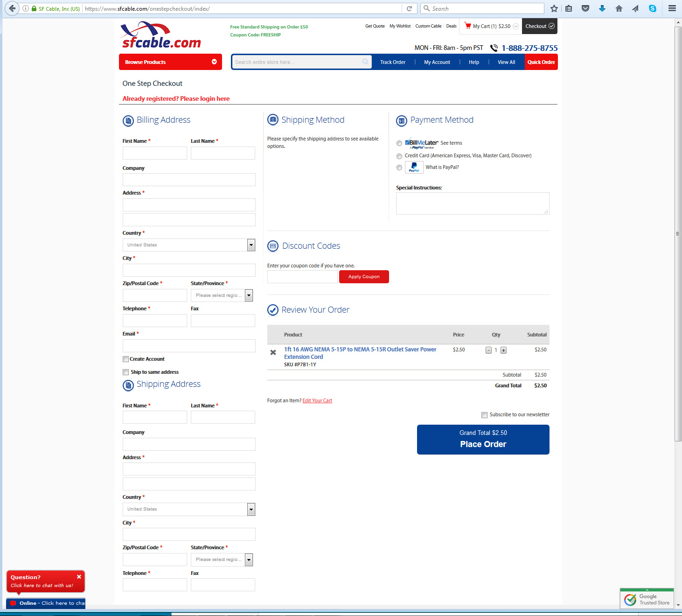Image resolution: width=682 pixels, height=616 pixels.
Task: Click the PayPal logo icon
Action: pyautogui.click(x=414, y=167)
